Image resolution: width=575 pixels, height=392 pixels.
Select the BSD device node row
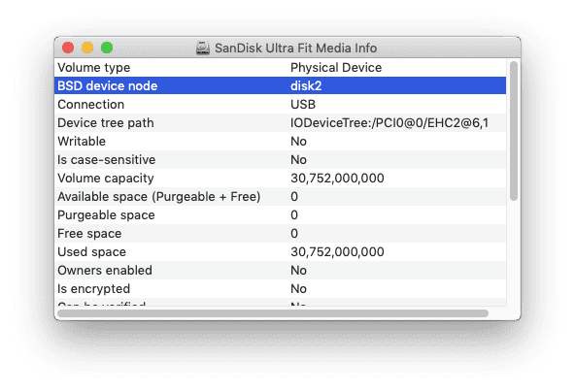[280, 85]
